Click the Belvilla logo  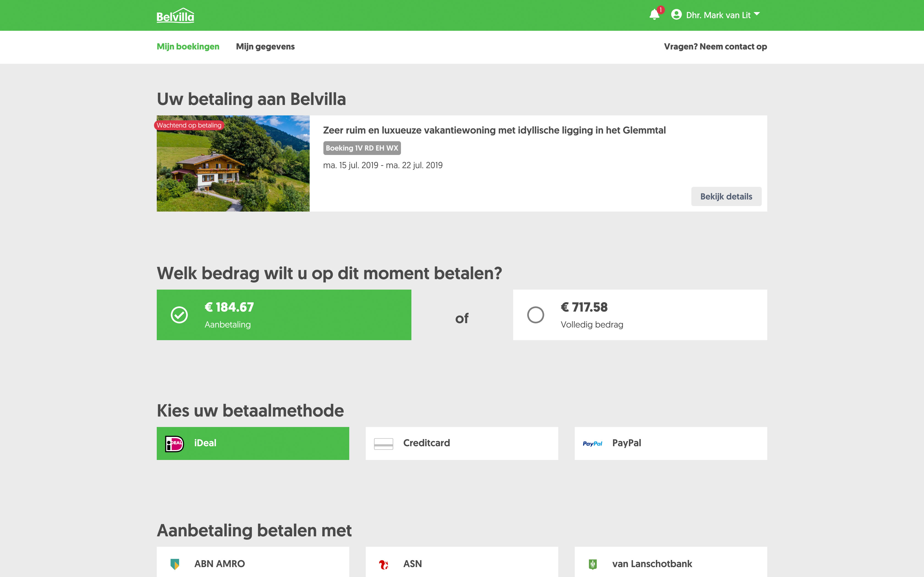tap(175, 16)
